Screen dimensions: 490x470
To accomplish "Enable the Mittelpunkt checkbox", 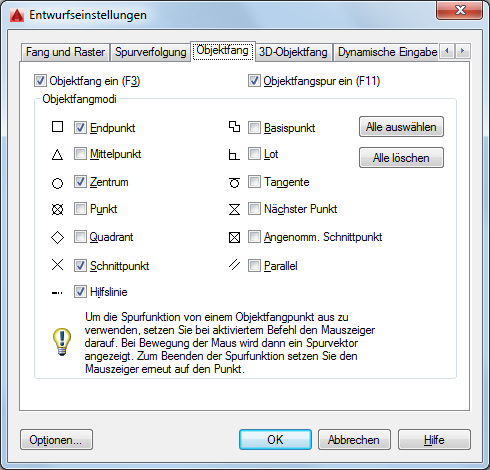I will click(80, 154).
